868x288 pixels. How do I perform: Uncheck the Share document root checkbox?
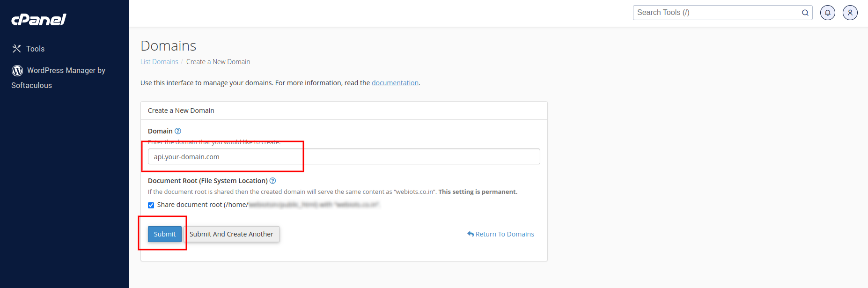(151, 205)
